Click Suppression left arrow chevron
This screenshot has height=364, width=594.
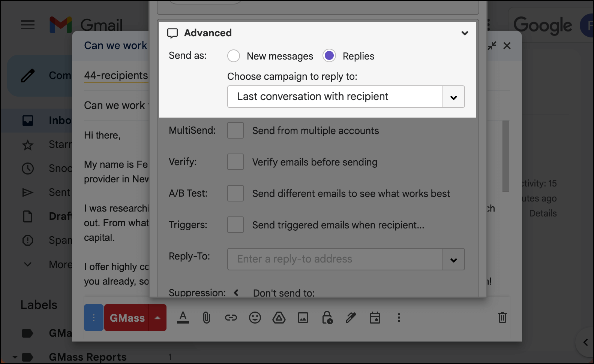point(236,292)
